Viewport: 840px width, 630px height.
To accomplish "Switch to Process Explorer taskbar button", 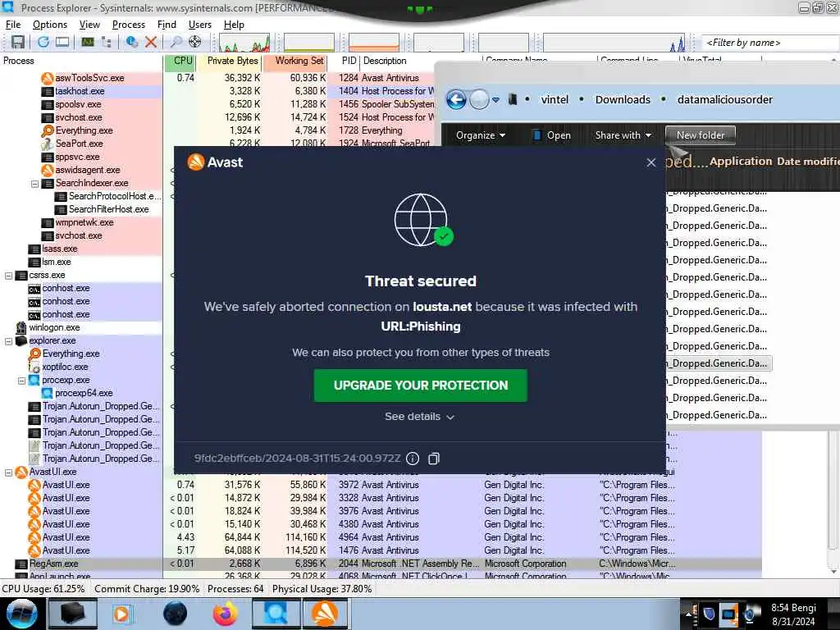I will tap(276, 614).
